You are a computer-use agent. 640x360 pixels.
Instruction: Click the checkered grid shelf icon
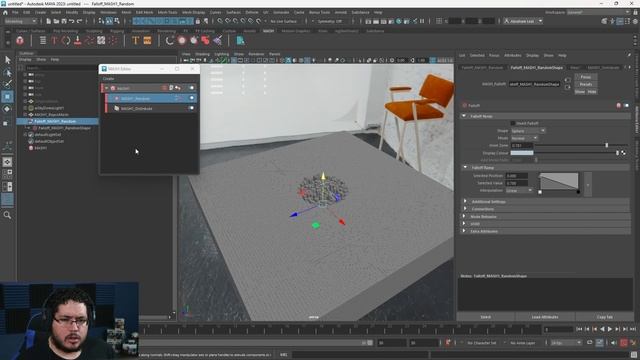click(101, 40)
